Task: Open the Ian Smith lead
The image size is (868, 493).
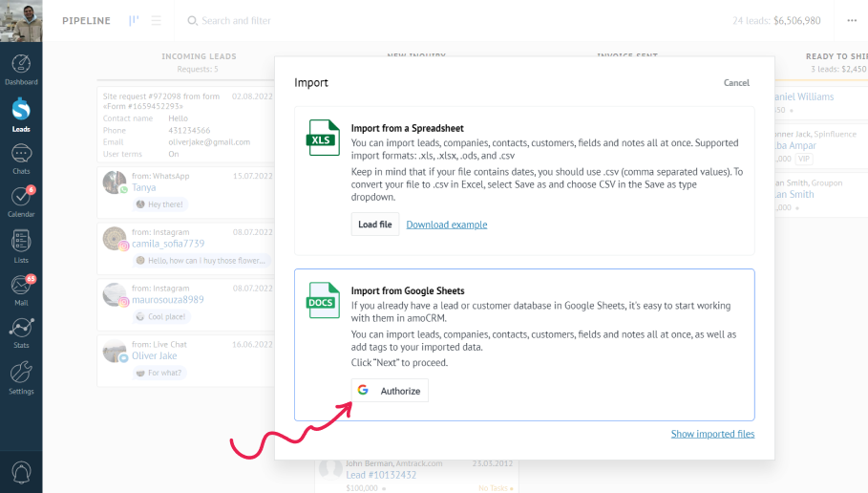Action: pyautogui.click(x=794, y=195)
